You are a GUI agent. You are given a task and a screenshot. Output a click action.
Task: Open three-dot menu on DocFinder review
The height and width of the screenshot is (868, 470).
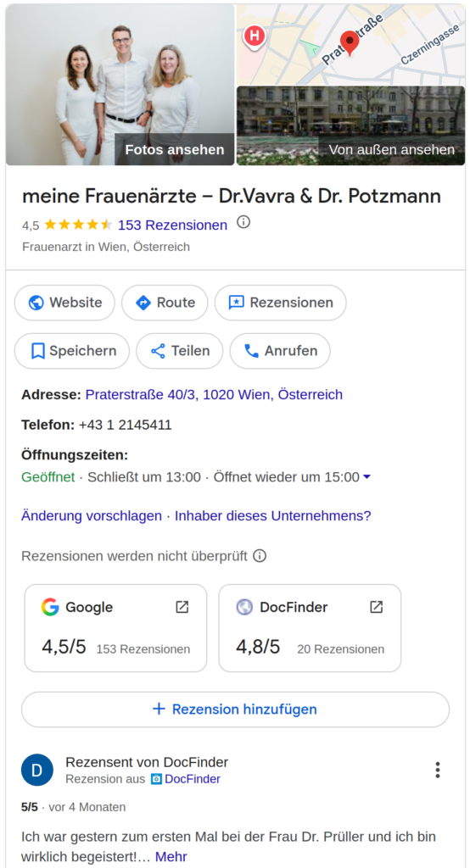click(438, 770)
